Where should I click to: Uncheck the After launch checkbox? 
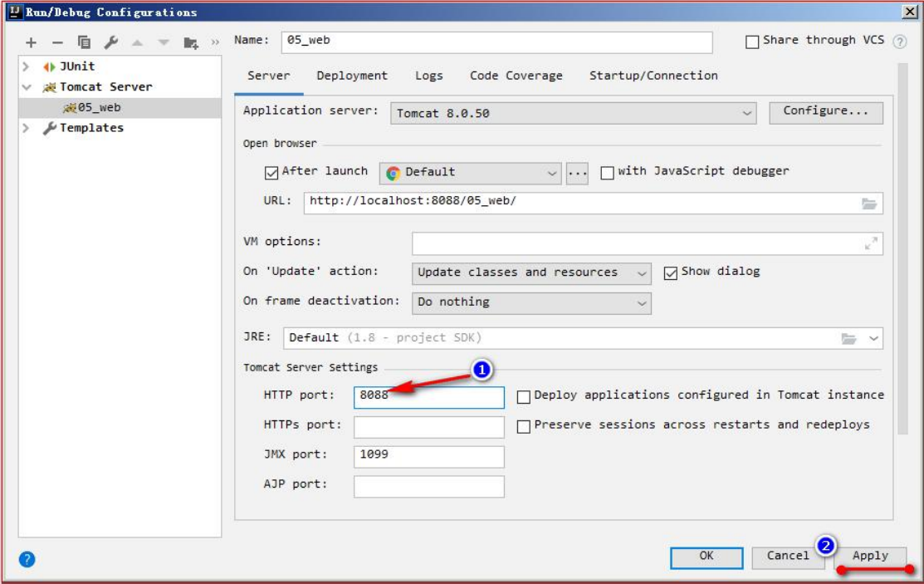[271, 173]
